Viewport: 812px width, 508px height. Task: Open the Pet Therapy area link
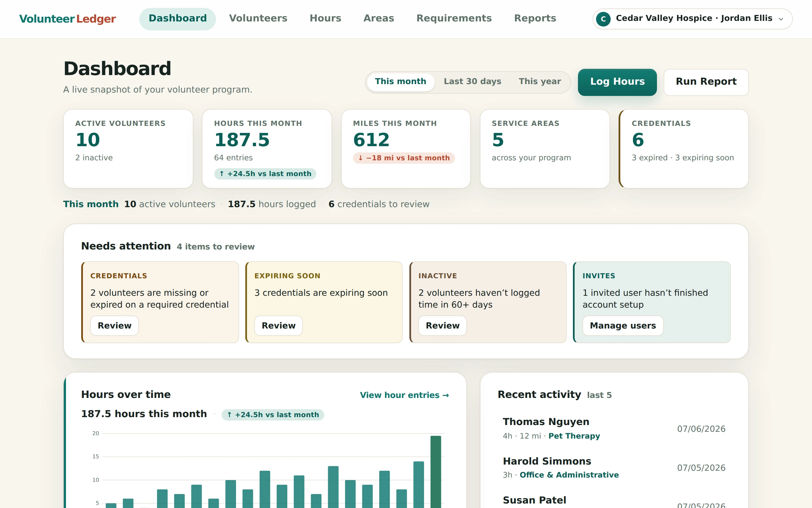point(574,436)
